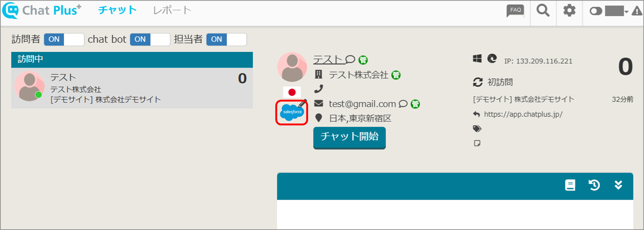Open the チャット tab
Screen dimensions: 644x230
coord(117,10)
